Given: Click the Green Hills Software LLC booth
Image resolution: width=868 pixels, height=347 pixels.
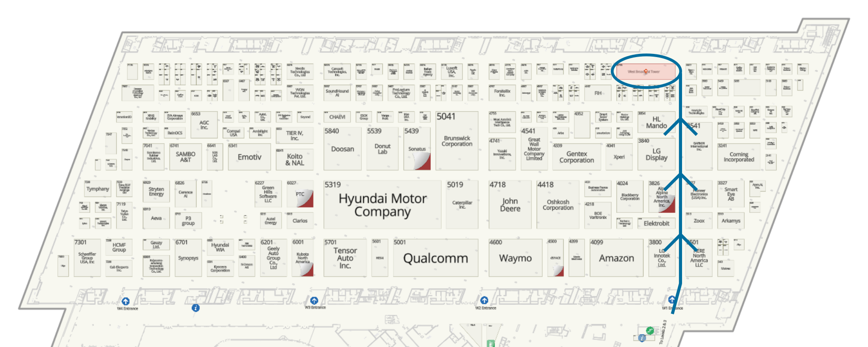Looking at the screenshot, I should point(268,194).
